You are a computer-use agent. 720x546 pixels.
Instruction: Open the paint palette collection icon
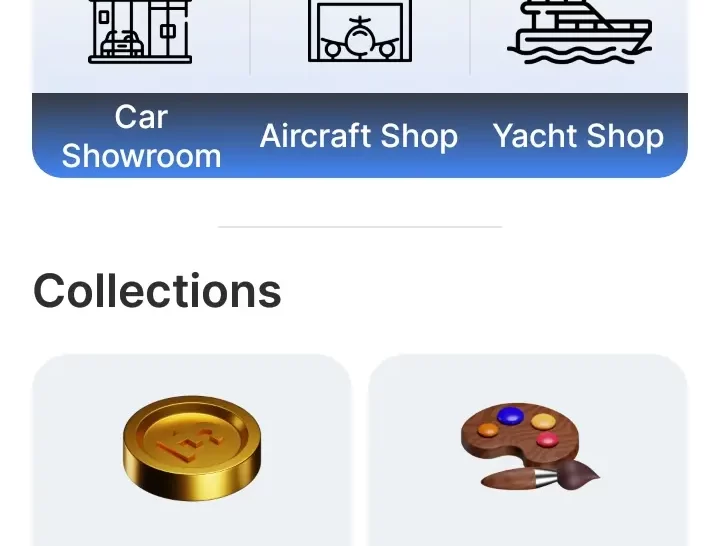530,446
